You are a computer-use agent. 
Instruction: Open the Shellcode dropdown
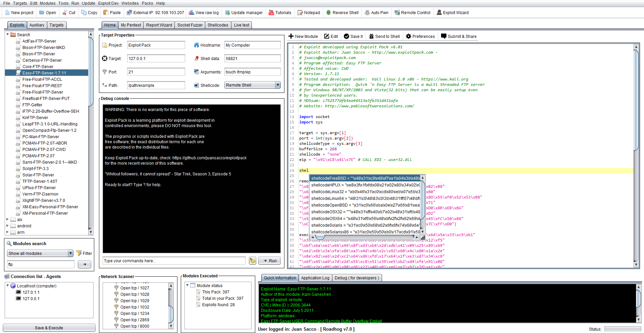277,85
